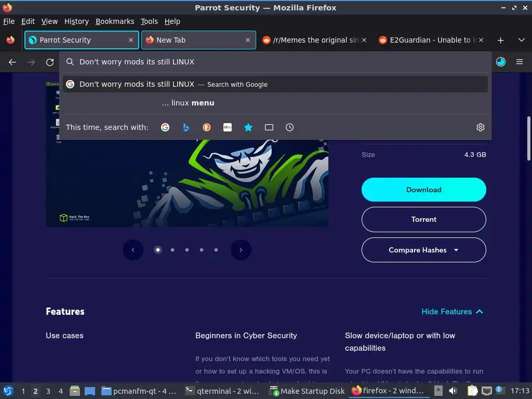The width and height of the screenshot is (532, 399).
Task: Open the File menu
Action: click(9, 21)
